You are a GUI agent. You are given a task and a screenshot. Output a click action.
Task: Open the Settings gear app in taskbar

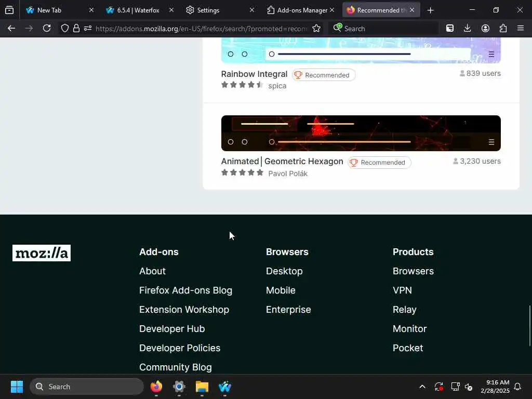point(179,387)
